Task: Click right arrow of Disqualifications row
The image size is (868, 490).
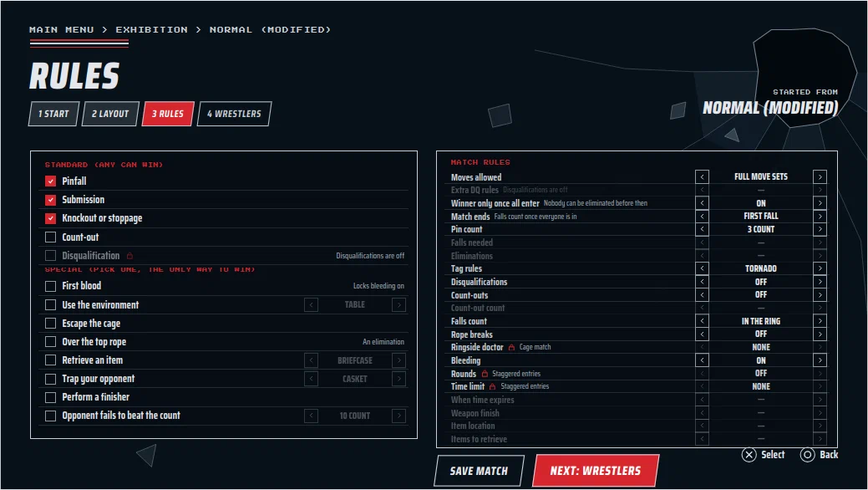Action: coord(820,282)
